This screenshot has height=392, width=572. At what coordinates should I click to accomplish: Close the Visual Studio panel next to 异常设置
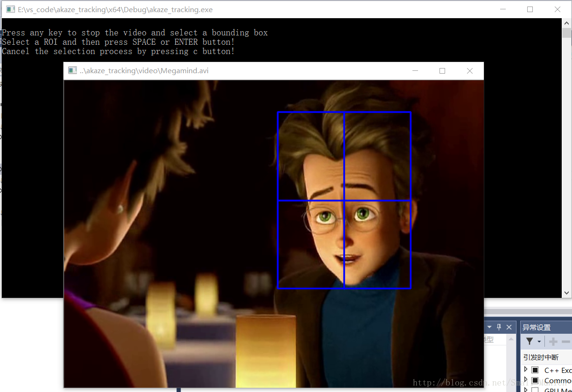pos(509,327)
